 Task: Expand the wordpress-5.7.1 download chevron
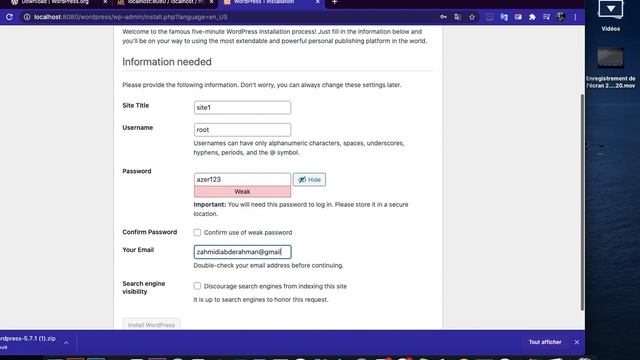(x=66, y=342)
